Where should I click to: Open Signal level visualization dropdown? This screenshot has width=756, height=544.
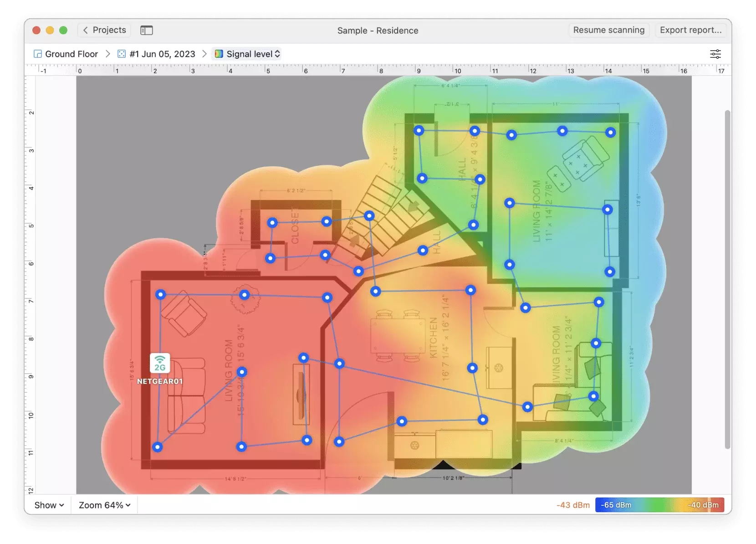(247, 54)
